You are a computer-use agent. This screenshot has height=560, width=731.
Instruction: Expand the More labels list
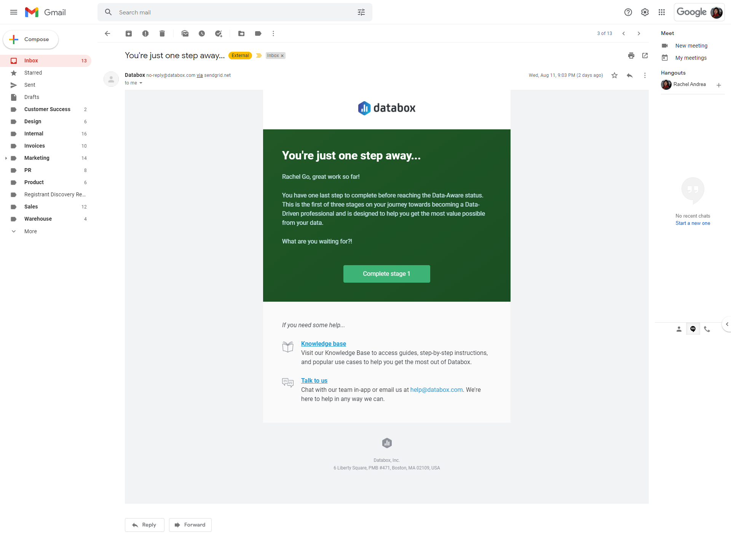tap(30, 231)
